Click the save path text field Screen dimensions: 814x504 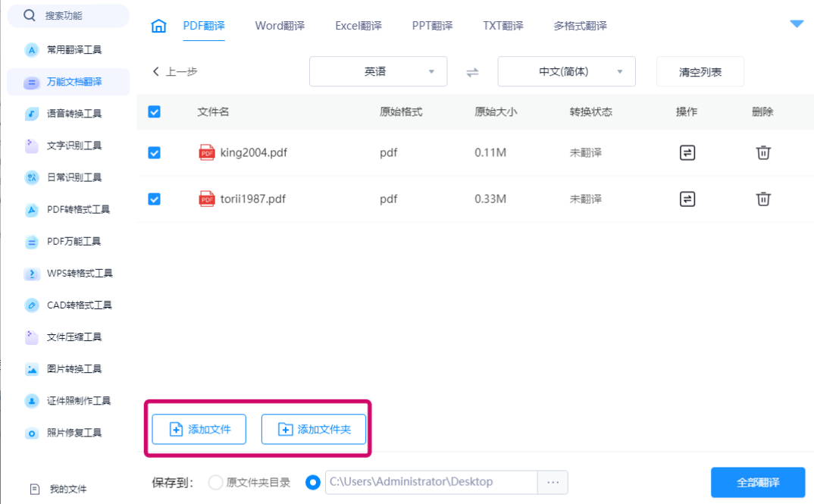431,482
